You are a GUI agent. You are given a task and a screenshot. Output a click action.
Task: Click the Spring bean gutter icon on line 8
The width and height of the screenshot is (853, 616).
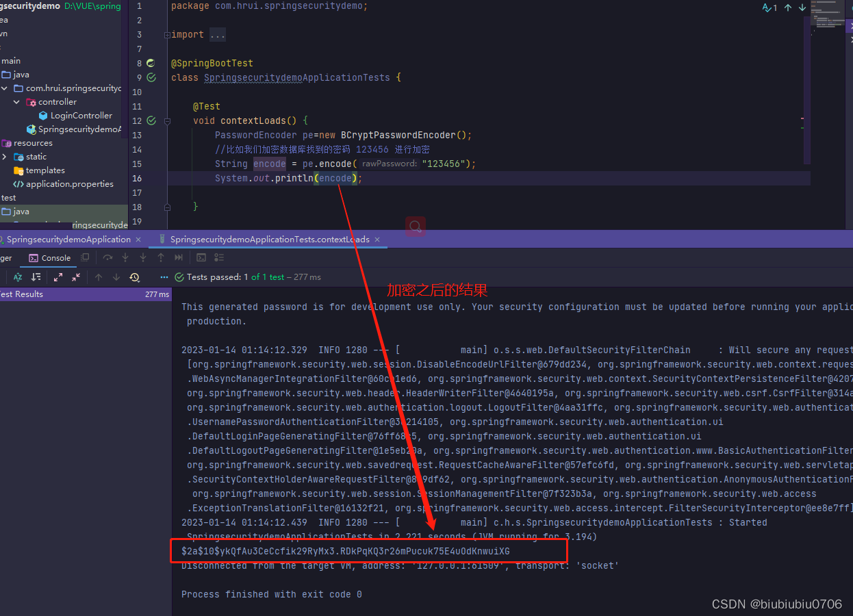pos(151,63)
